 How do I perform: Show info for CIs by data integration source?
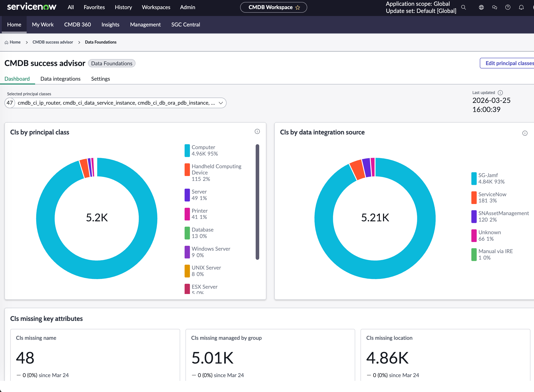click(x=525, y=133)
